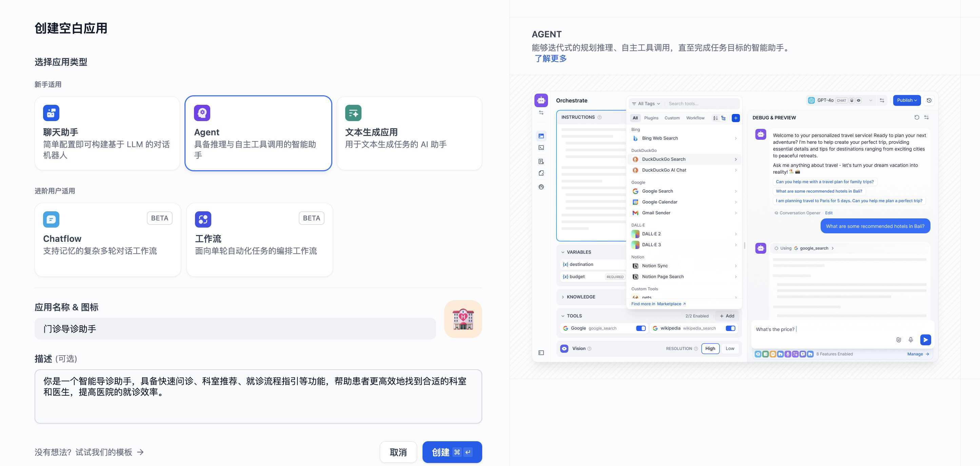The image size is (980, 466).
Task: Click the history clock icon beside Publish
Action: coord(929,100)
